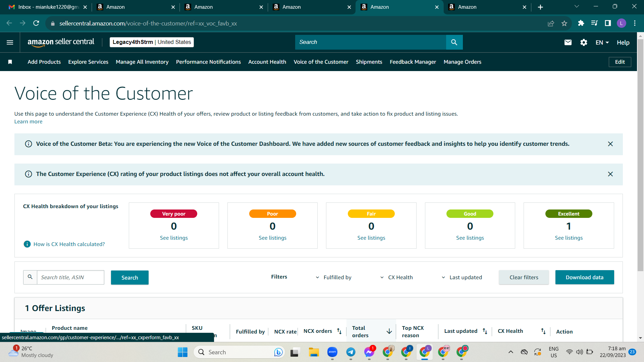See listings under Very poor

[174, 238]
